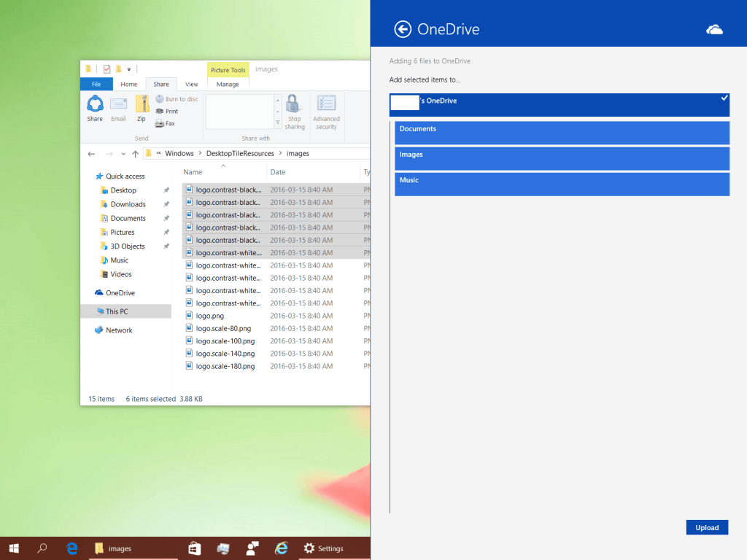Click the Upload button
Image resolution: width=747 pixels, height=560 pixels.
(x=706, y=527)
